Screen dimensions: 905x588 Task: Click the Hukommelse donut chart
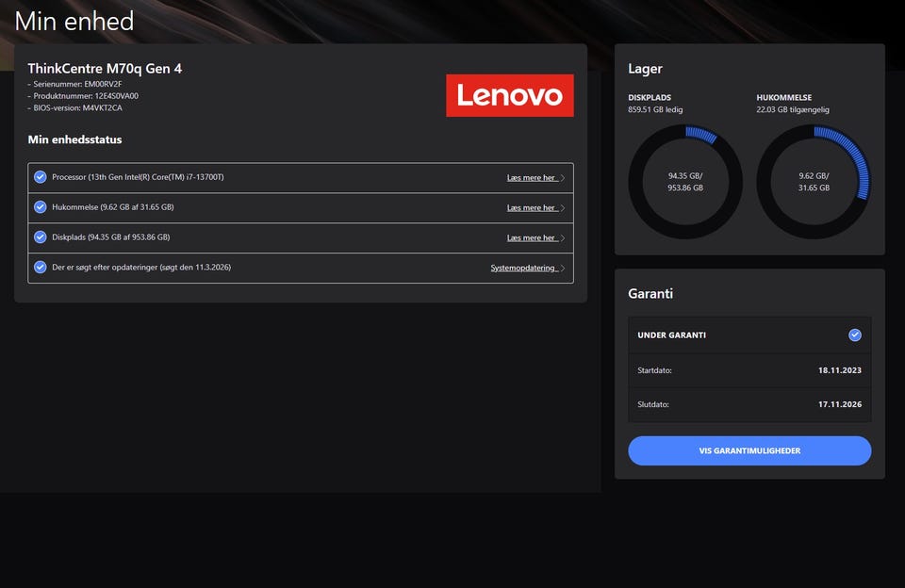814,182
